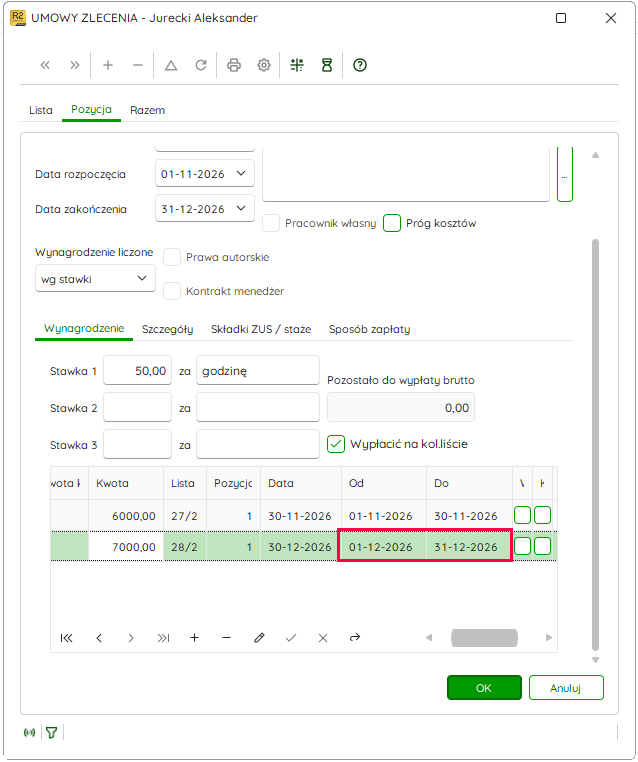Open Data zakończenia date dropdown
Image resolution: width=638 pixels, height=762 pixels.
241,208
